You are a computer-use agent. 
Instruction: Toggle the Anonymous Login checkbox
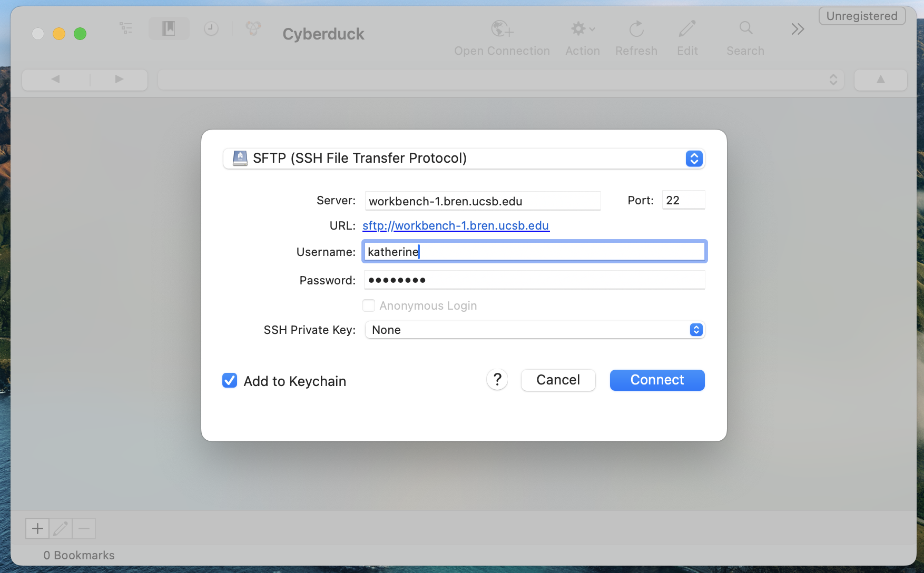pyautogui.click(x=369, y=305)
